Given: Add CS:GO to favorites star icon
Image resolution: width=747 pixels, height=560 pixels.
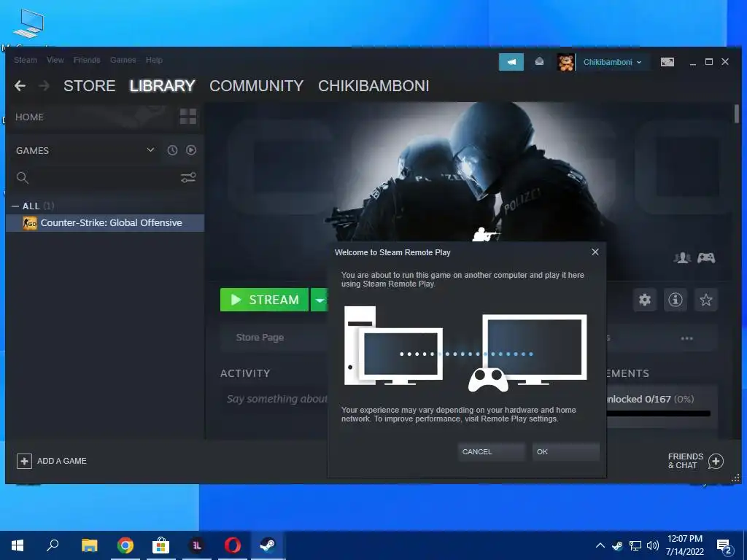Looking at the screenshot, I should [x=705, y=300].
